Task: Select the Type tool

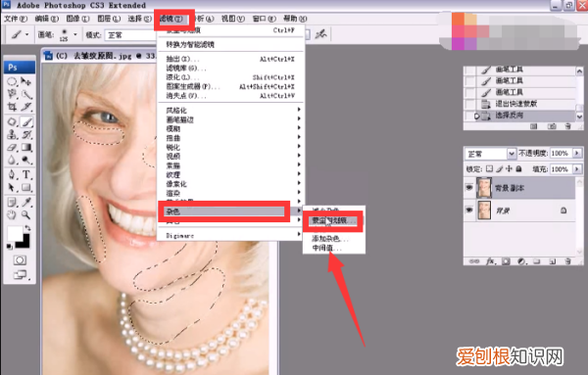Action: click(x=25, y=174)
